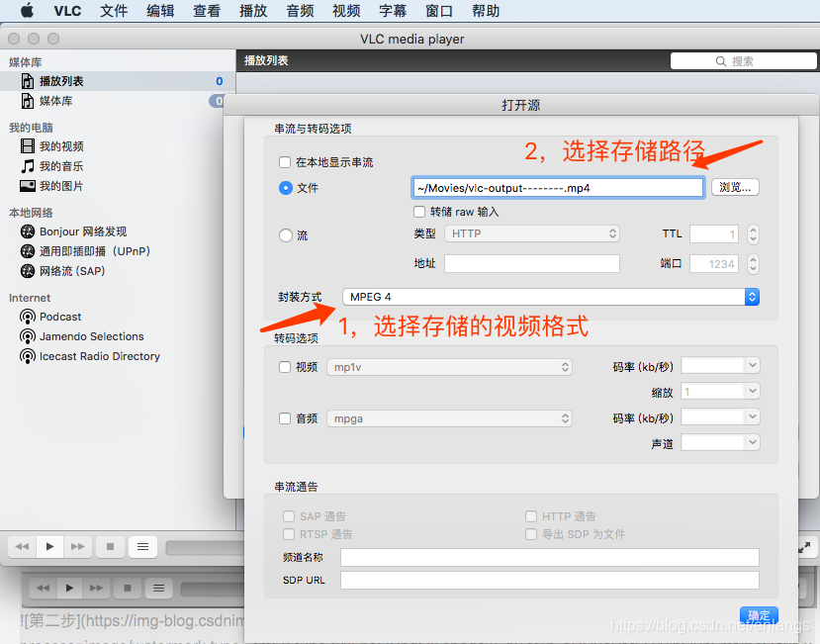Viewport: 820px width, 644px height.
Task: Click the My Videos film icon
Action: [x=27, y=146]
